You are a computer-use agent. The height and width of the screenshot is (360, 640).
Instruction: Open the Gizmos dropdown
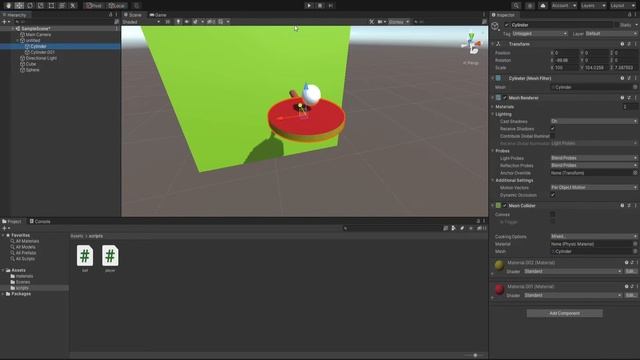(399, 22)
